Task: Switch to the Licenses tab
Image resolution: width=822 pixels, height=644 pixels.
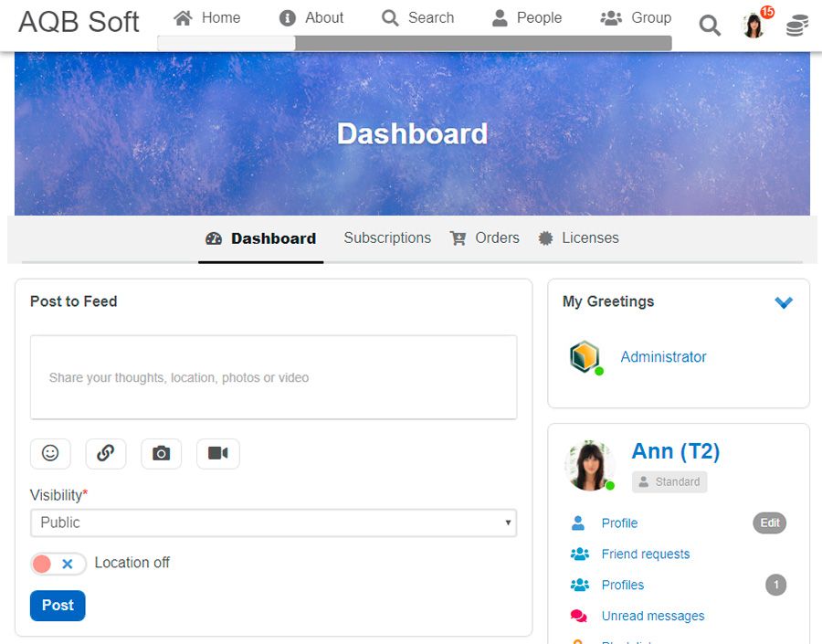Action: click(578, 238)
